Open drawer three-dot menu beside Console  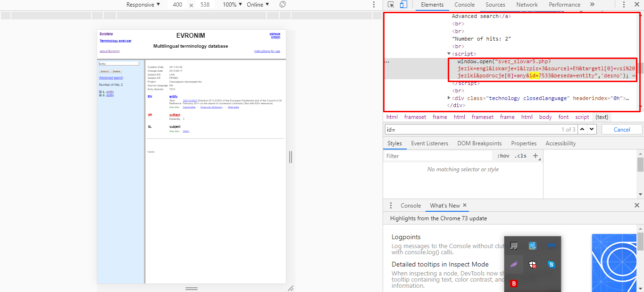pyautogui.click(x=391, y=206)
